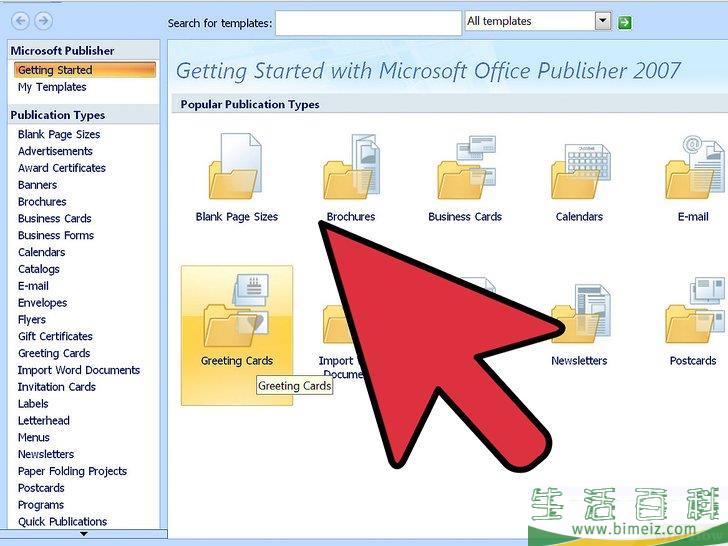The height and width of the screenshot is (546, 728).
Task: Select E-mail in sidebar list
Action: click(33, 286)
